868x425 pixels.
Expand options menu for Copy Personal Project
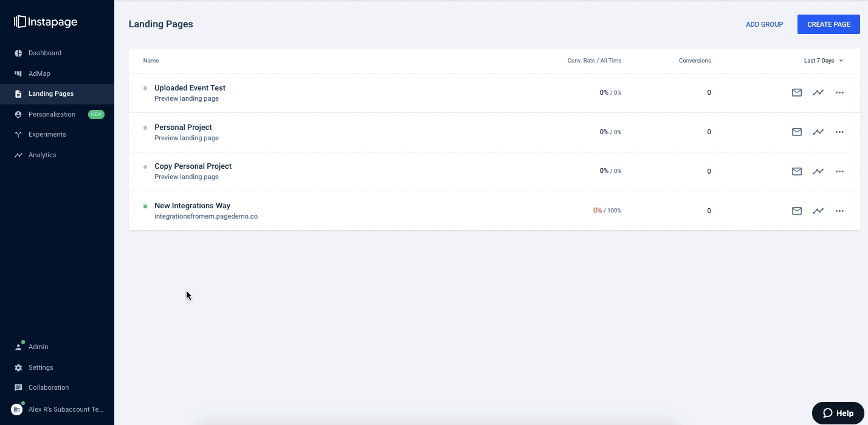coord(839,171)
